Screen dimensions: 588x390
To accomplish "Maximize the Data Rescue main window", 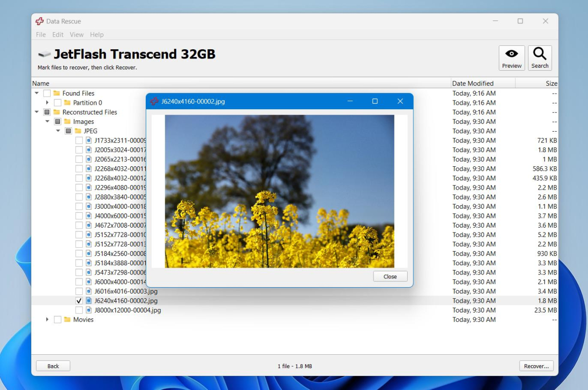I will click(520, 21).
